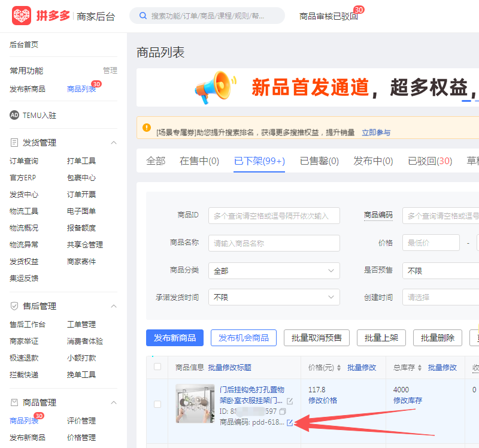
Task: Tick the checkbox for the 门后挂钩 product row
Action: click(157, 404)
